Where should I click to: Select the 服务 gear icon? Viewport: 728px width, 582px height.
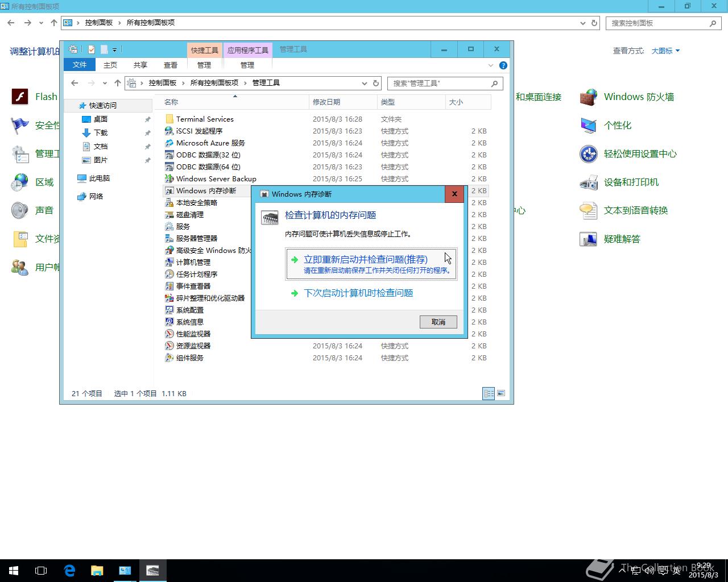pyautogui.click(x=169, y=226)
